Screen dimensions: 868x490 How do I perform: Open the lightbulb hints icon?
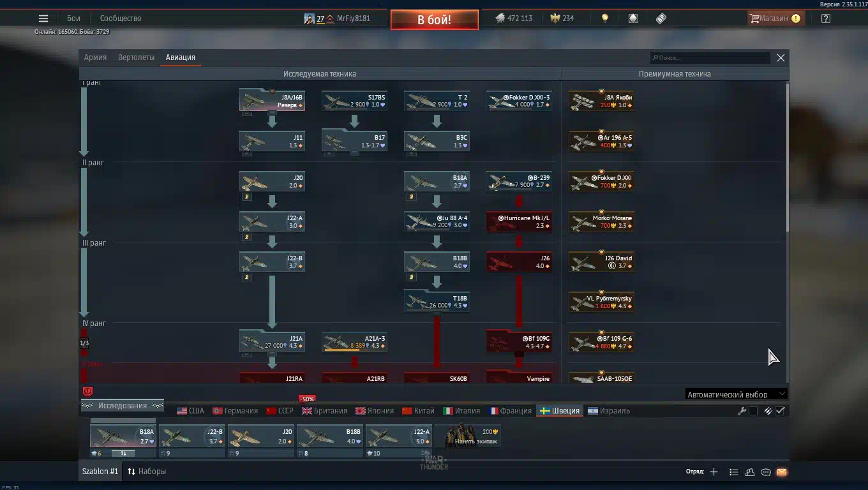[605, 19]
